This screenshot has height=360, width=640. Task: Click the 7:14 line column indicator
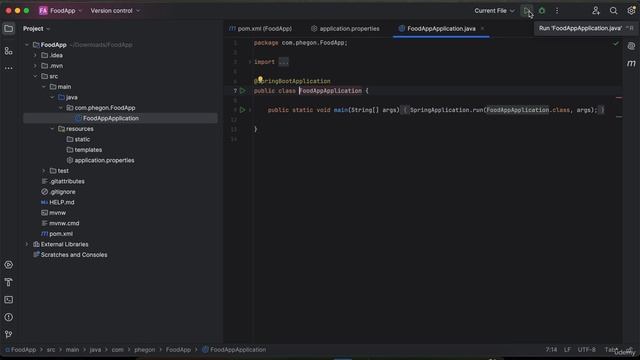pyautogui.click(x=551, y=350)
